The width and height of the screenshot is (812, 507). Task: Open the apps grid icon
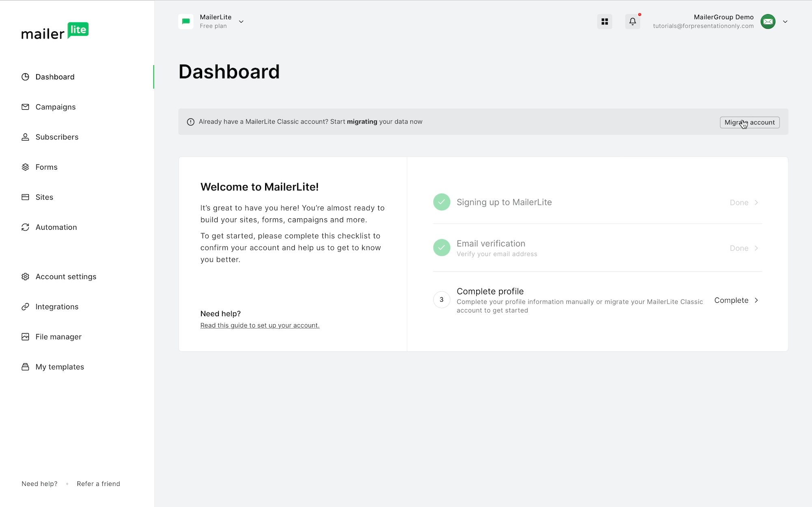pyautogui.click(x=605, y=22)
